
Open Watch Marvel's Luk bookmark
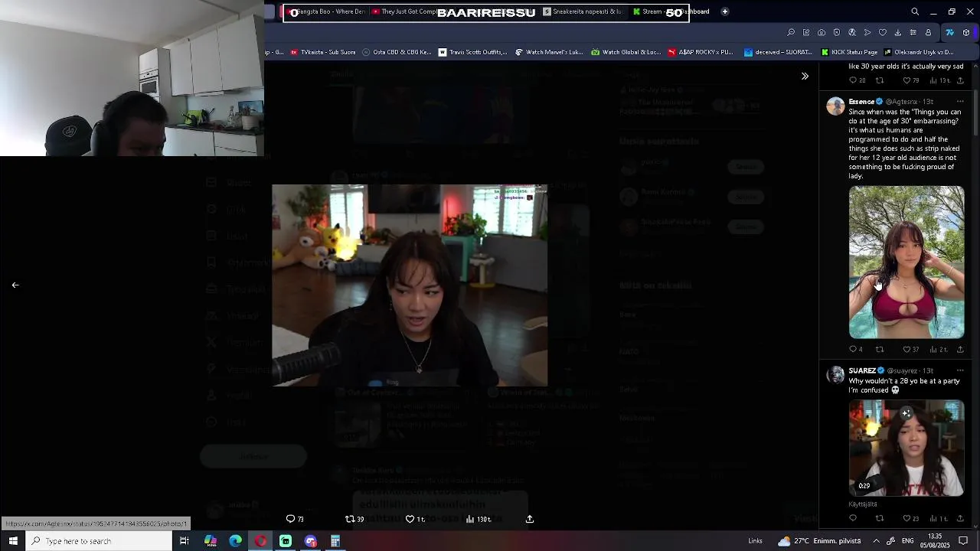[x=549, y=52]
